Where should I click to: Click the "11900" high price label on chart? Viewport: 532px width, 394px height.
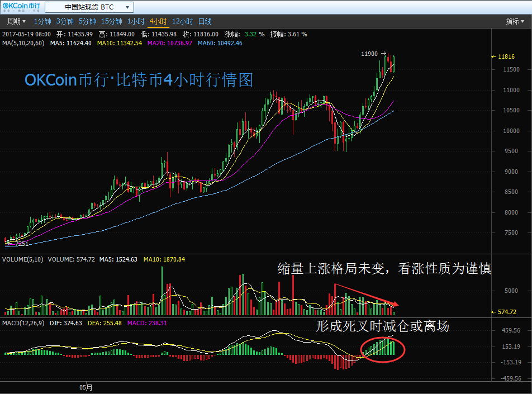point(369,54)
